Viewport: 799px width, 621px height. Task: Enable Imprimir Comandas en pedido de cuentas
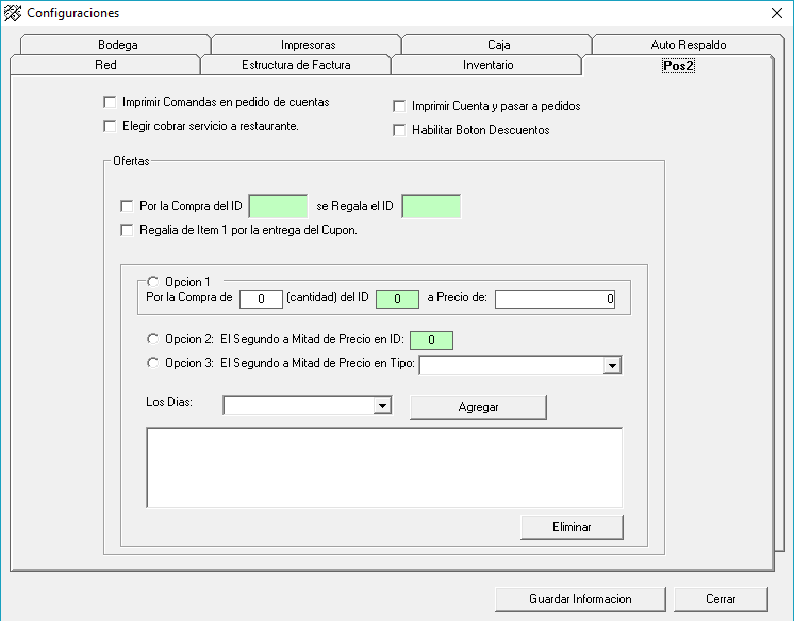pyautogui.click(x=110, y=102)
